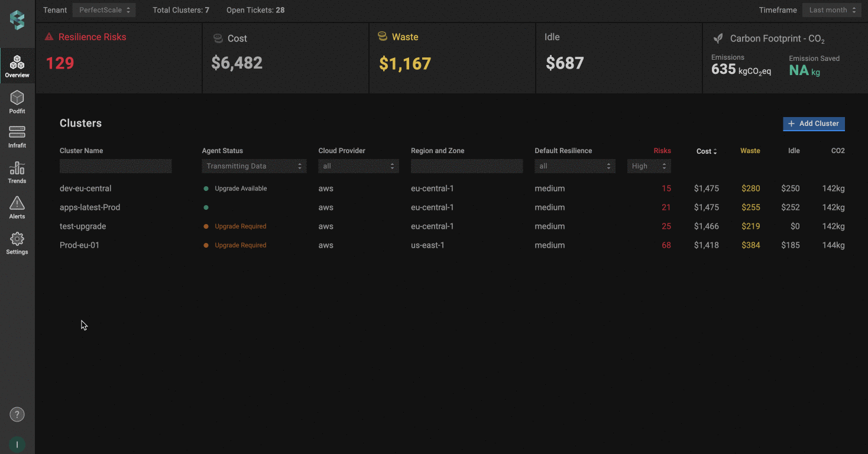Open the dev-eu-central cluster
This screenshot has height=454, width=868.
(86, 189)
